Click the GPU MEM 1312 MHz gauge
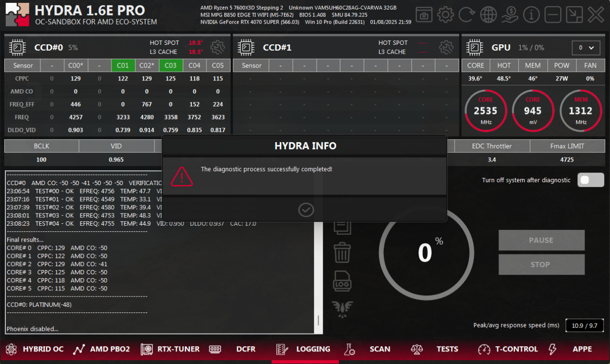The width and height of the screenshot is (610, 364). (581, 111)
